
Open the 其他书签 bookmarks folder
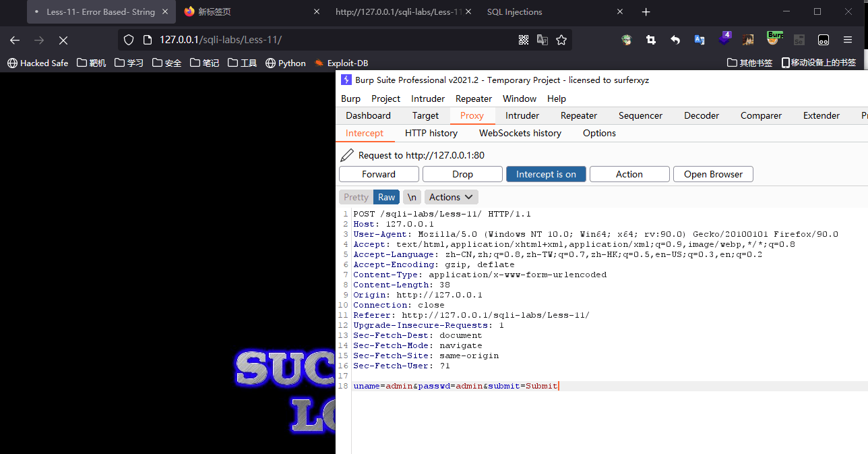click(x=750, y=63)
